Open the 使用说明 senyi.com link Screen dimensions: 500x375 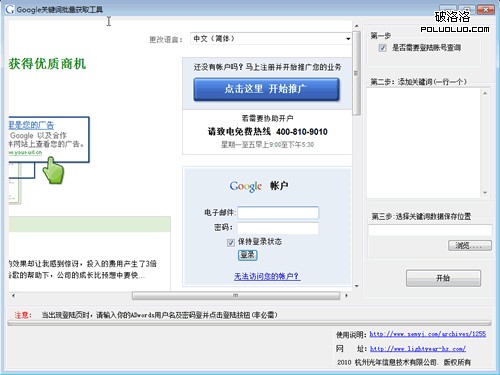point(428,334)
